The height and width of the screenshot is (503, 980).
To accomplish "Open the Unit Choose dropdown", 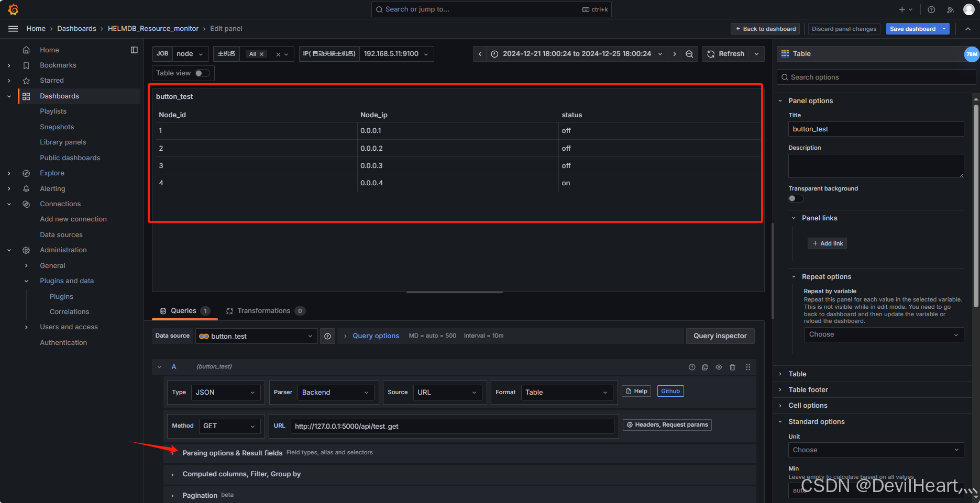I will [x=876, y=450].
